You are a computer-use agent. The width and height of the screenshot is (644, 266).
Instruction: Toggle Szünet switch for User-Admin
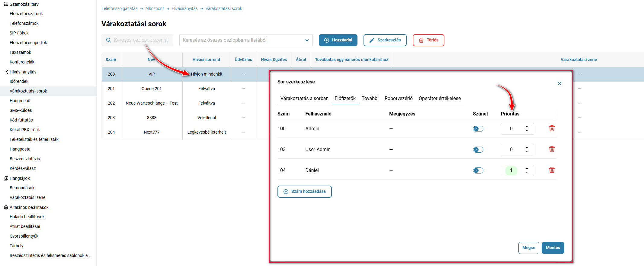point(478,150)
